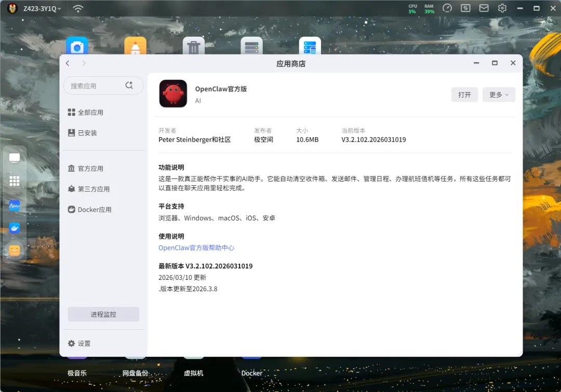Screen dimensions: 561x392
Task: Open the app grid icon in left dock
Action: pyautogui.click(x=15, y=181)
